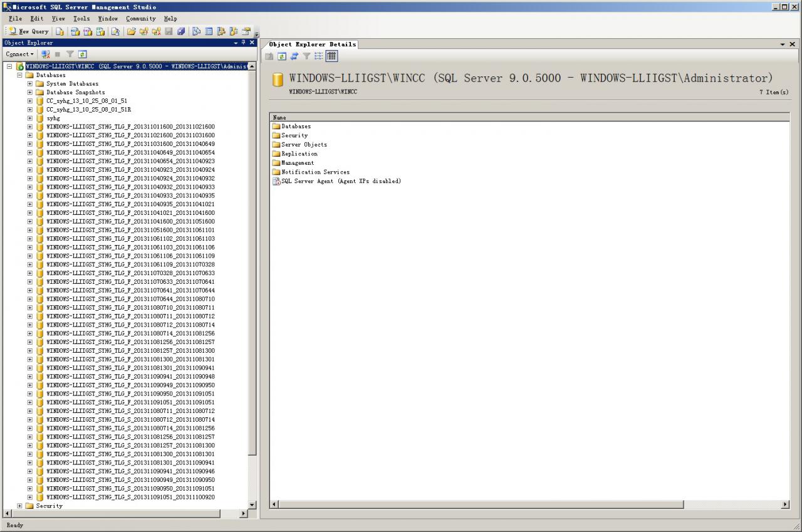Viewport: 802px width, 532px height.
Task: Expand the syhg database node
Action: click(29, 118)
